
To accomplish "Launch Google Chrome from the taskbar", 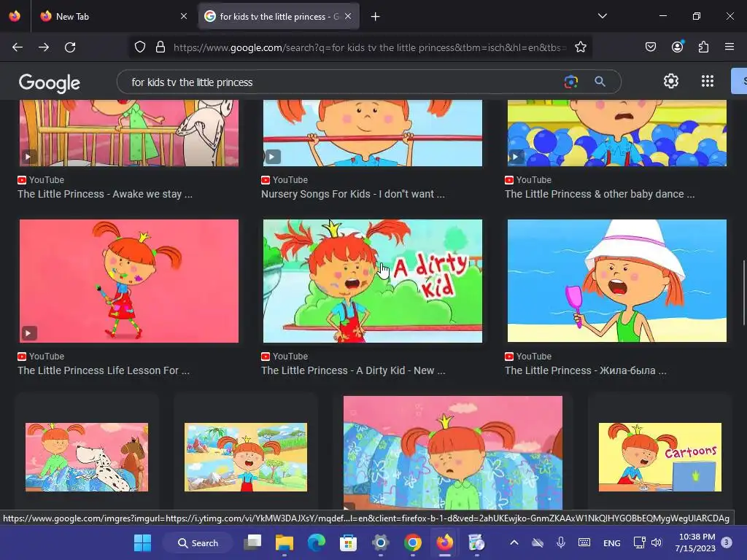I will click(x=413, y=542).
